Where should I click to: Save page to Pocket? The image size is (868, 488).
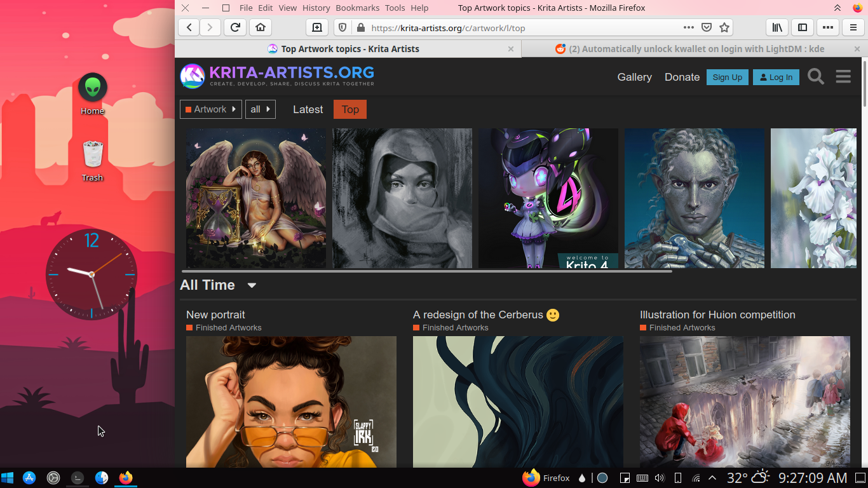707,27
